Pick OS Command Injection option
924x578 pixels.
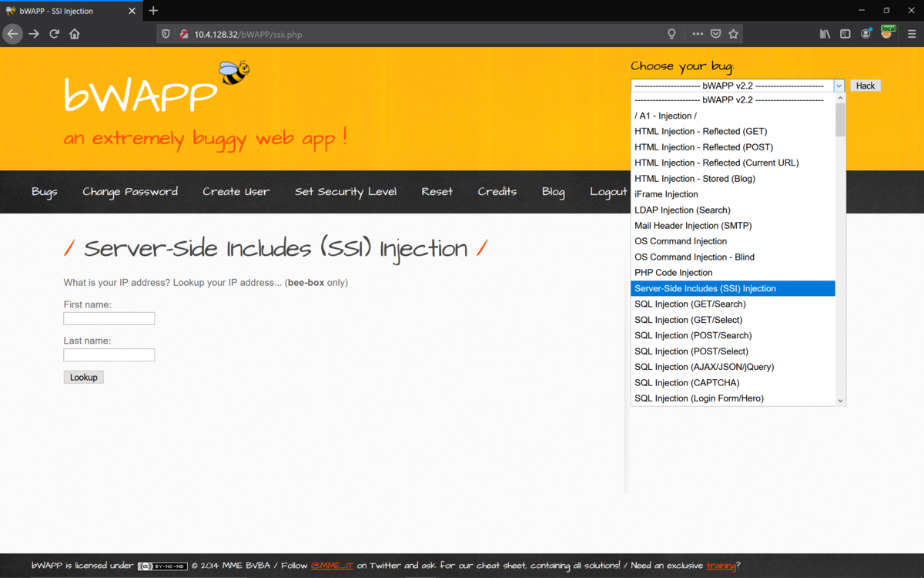coord(733,241)
